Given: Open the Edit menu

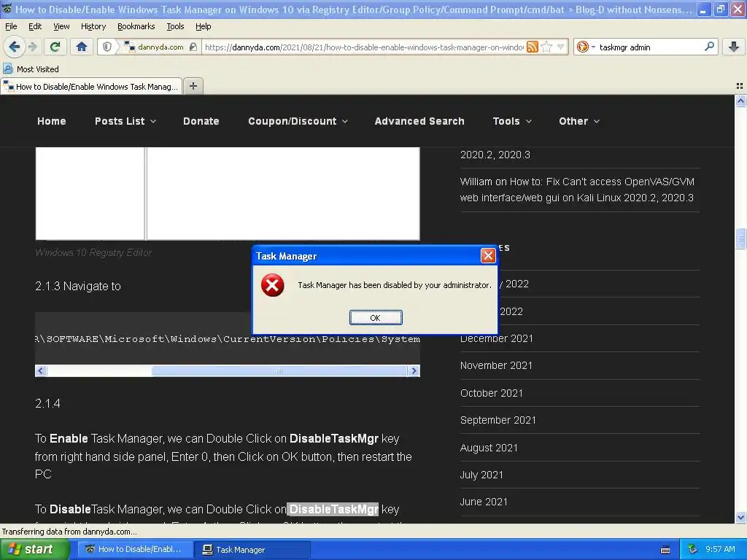Looking at the screenshot, I should point(35,26).
